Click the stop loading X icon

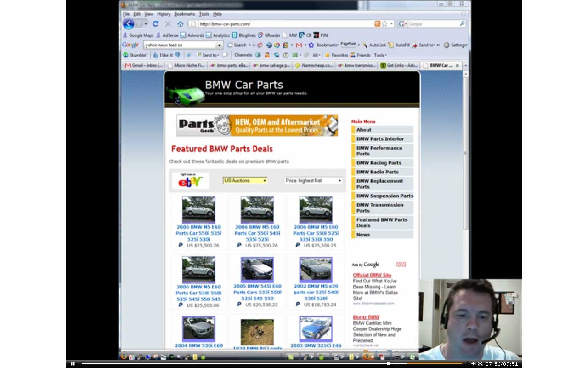click(168, 24)
